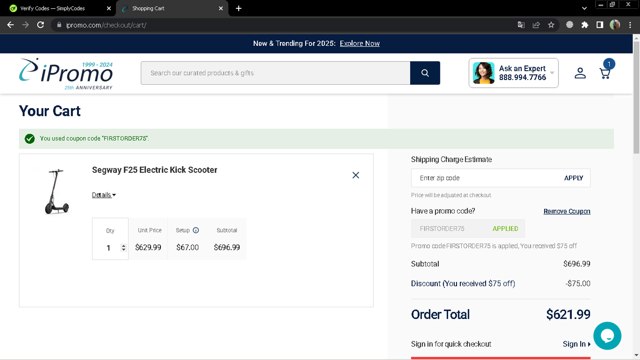The height and width of the screenshot is (360, 640).
Task: Click the product search field
Action: [276, 73]
